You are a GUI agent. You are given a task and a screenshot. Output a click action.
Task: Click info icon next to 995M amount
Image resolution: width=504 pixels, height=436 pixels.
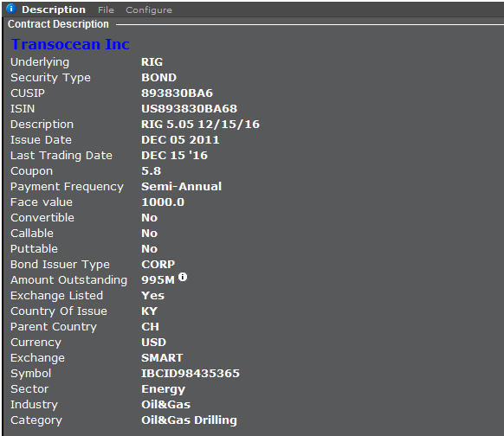[x=183, y=277]
